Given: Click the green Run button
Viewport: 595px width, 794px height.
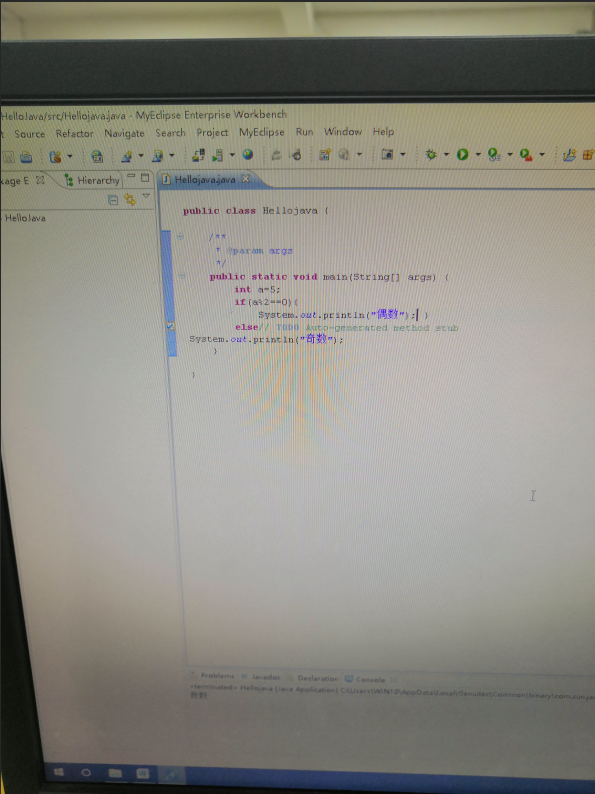Looking at the screenshot, I should click(x=462, y=154).
